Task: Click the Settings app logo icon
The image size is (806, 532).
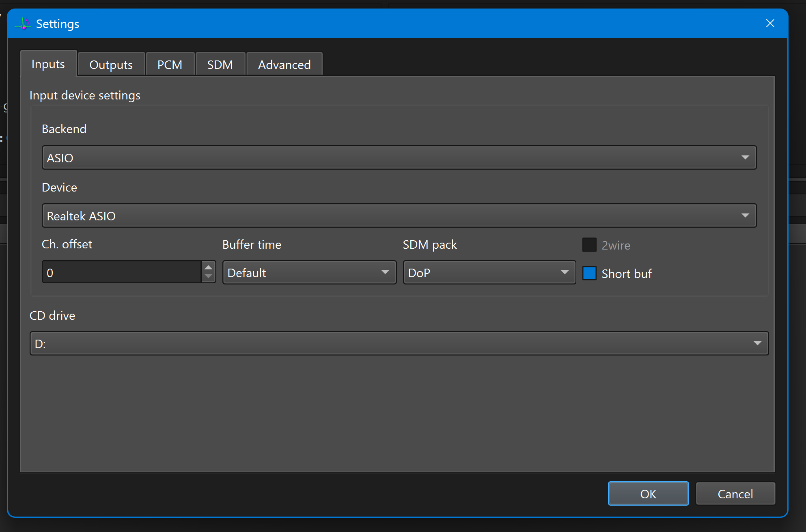Action: 24,24
